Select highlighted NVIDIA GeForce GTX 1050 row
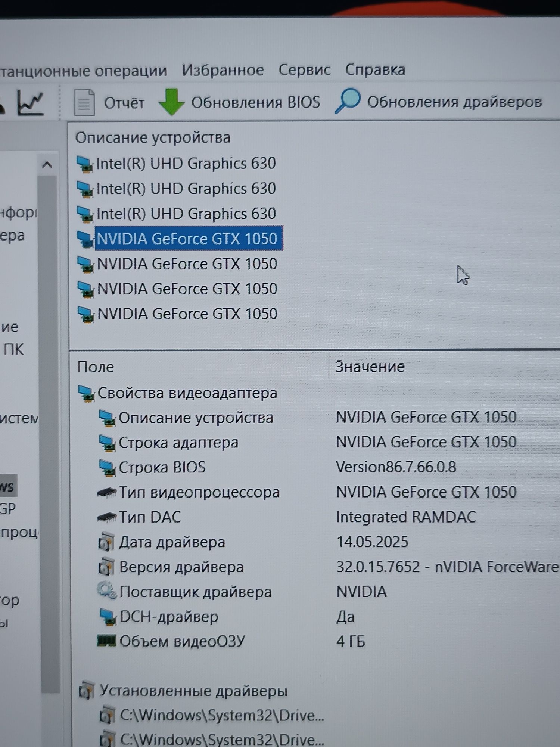The height and width of the screenshot is (747, 560). 189,238
